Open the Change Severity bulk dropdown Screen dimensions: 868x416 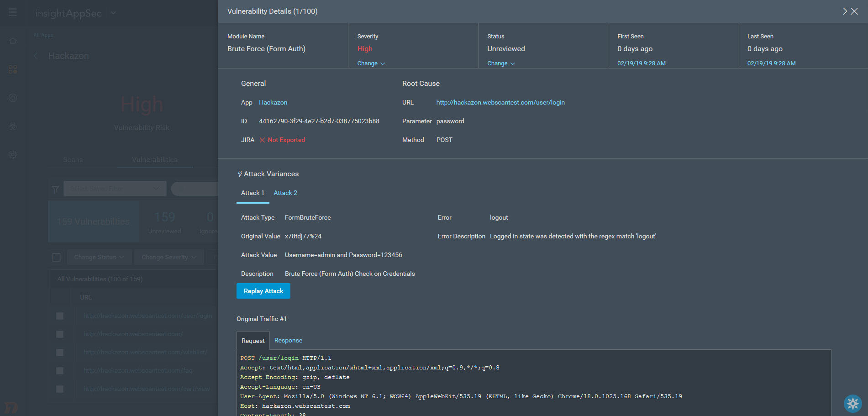(169, 257)
